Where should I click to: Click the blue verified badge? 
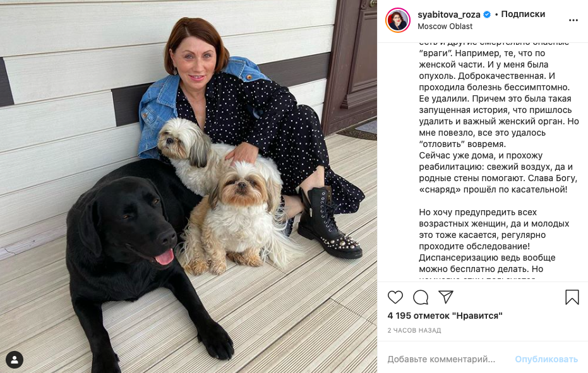pyautogui.click(x=487, y=15)
